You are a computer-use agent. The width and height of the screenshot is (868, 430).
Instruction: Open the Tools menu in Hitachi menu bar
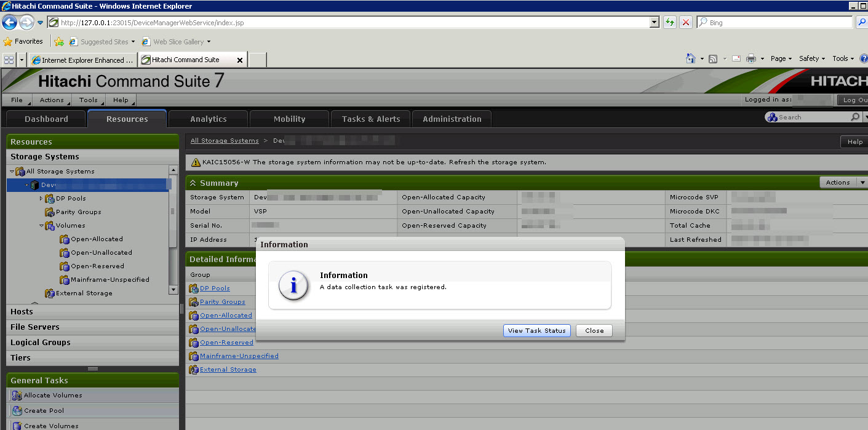(88, 100)
